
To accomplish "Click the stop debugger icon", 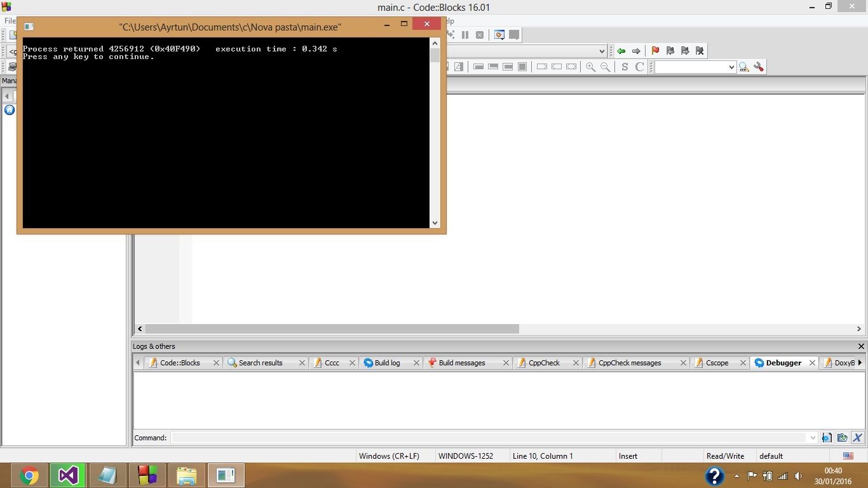I will coord(480,35).
